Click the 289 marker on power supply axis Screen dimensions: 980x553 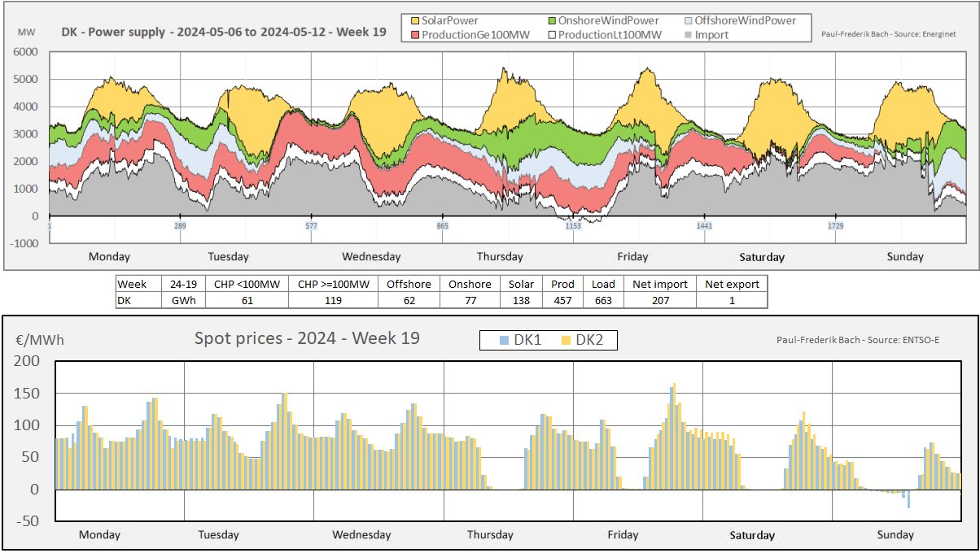point(180,226)
